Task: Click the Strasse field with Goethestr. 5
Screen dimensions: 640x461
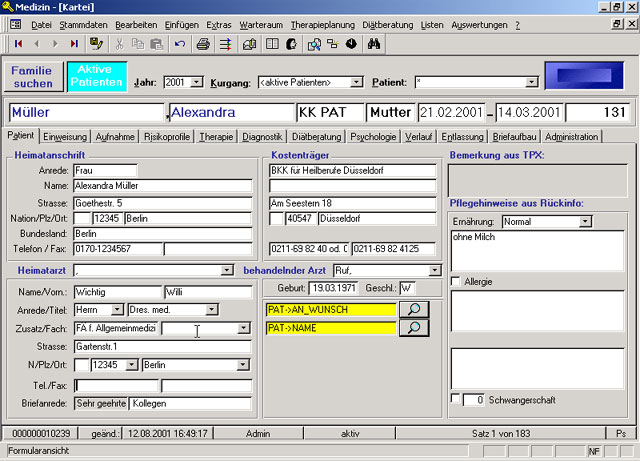Action: pyautogui.click(x=162, y=203)
